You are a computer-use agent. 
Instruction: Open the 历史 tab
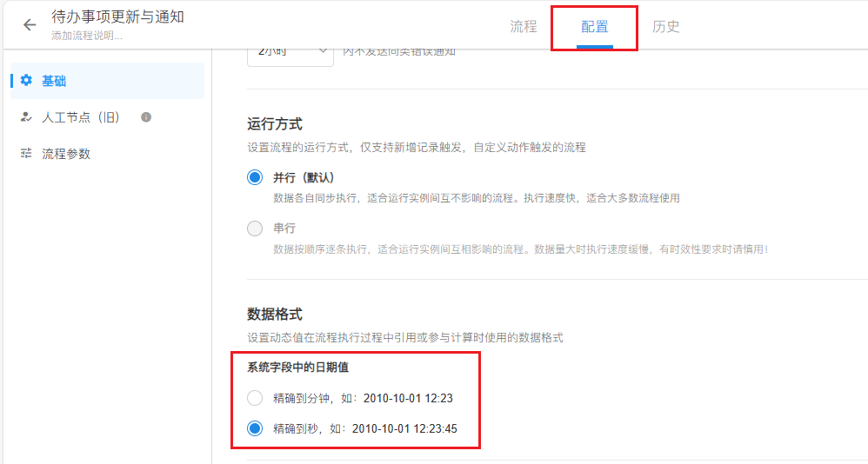[x=666, y=27]
